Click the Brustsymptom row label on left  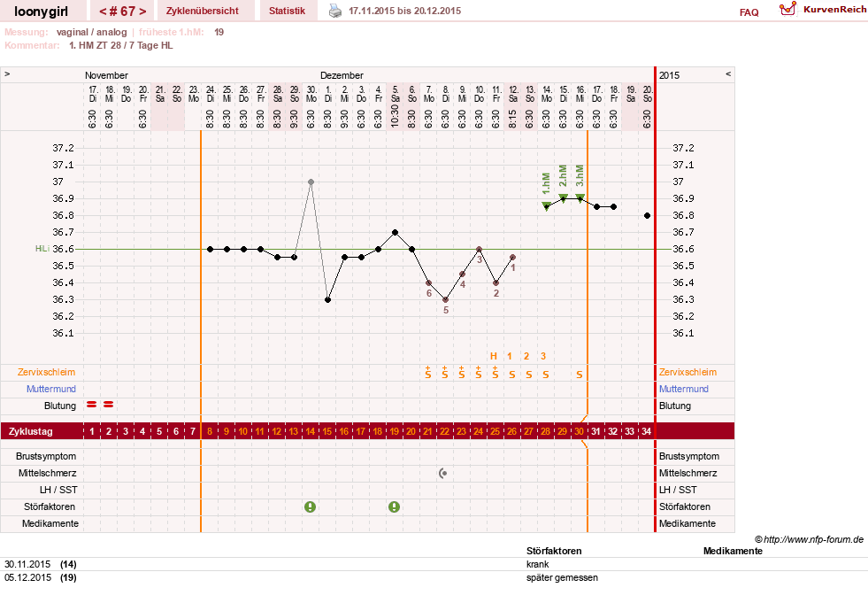(x=46, y=456)
